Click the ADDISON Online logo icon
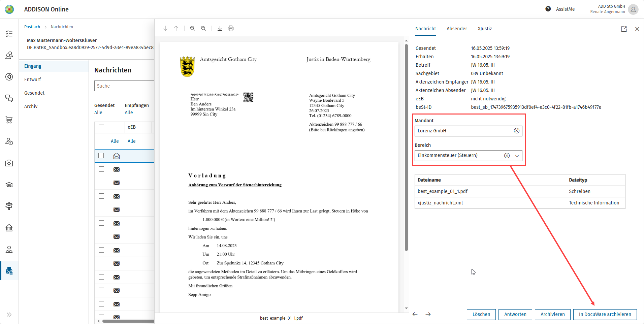 [9, 9]
